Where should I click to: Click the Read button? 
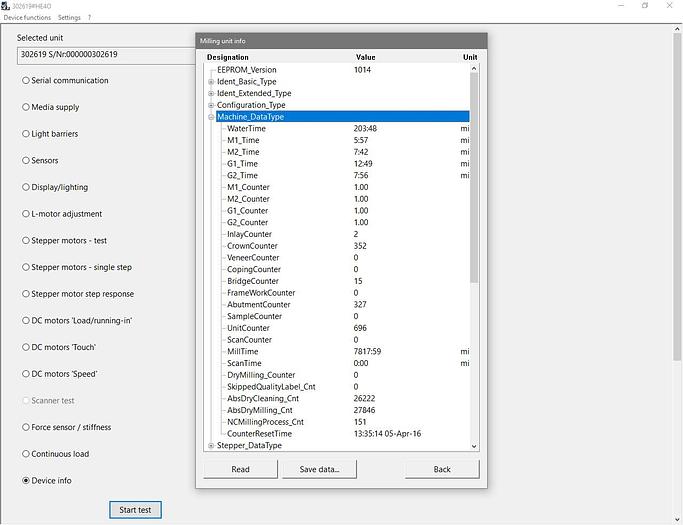coord(240,469)
